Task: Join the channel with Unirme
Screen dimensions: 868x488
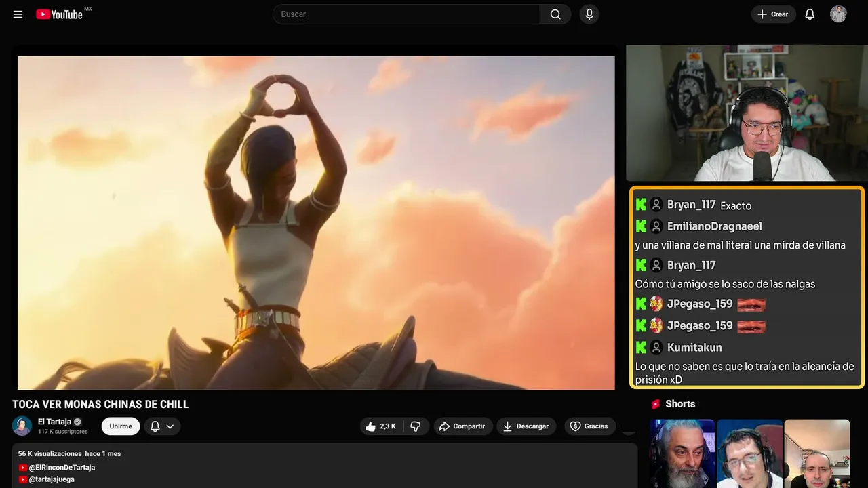Action: pyautogui.click(x=121, y=426)
